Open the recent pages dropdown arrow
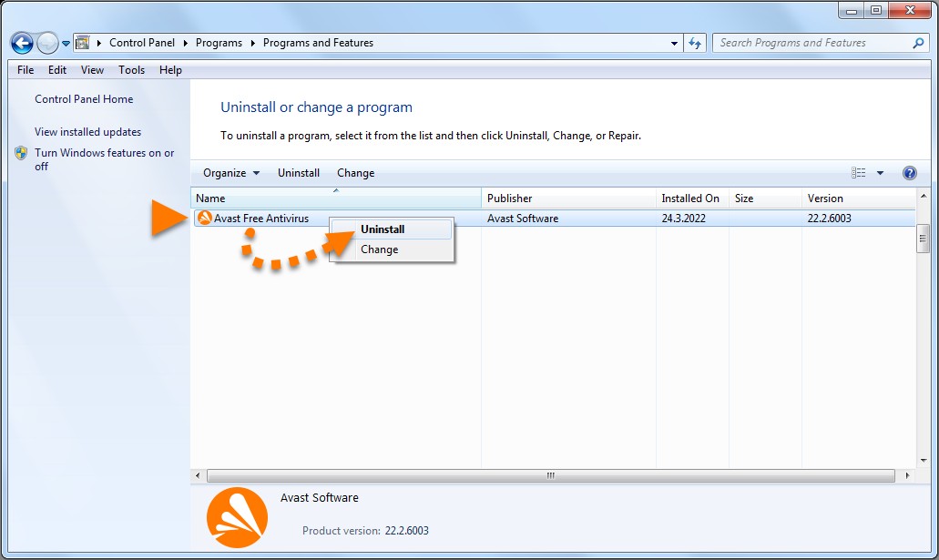The image size is (939, 560). coord(66,44)
